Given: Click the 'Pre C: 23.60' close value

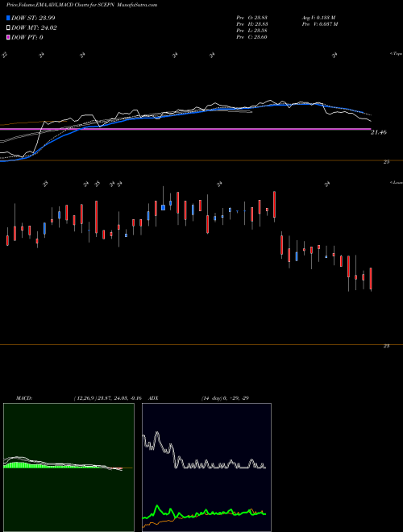Looking at the screenshot, I should (252, 37).
